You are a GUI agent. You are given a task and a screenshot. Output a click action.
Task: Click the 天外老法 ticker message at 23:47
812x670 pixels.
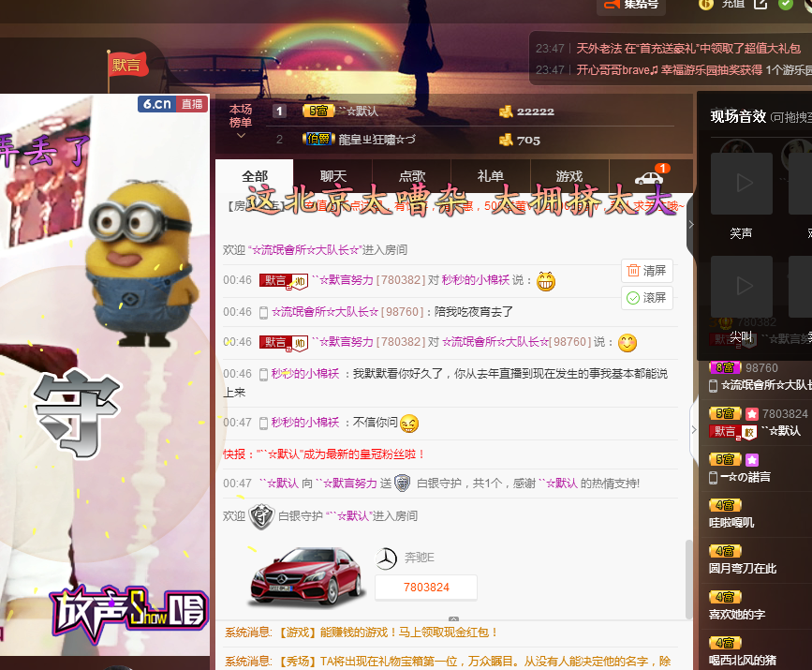688,48
